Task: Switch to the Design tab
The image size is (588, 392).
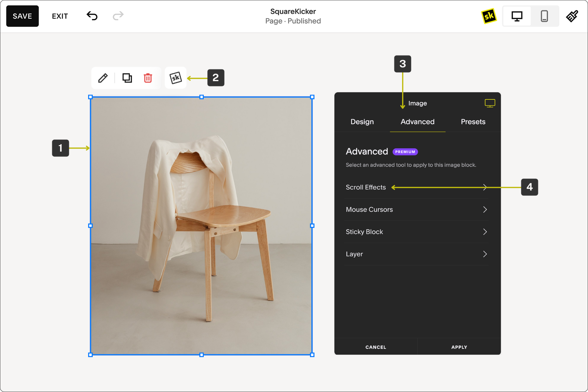Action: [362, 122]
